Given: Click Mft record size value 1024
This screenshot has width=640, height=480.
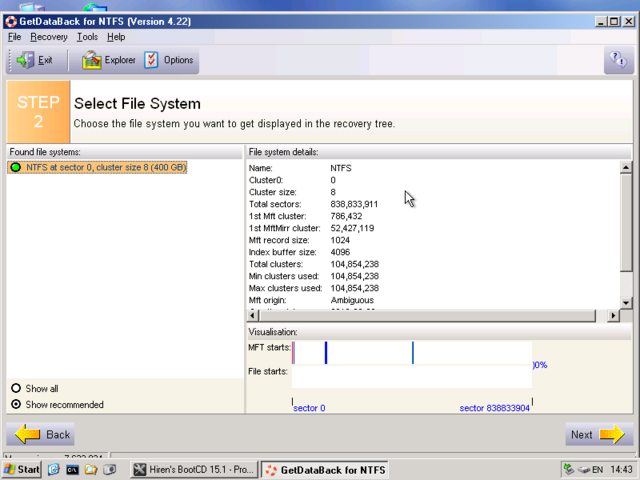Looking at the screenshot, I should [x=340, y=240].
